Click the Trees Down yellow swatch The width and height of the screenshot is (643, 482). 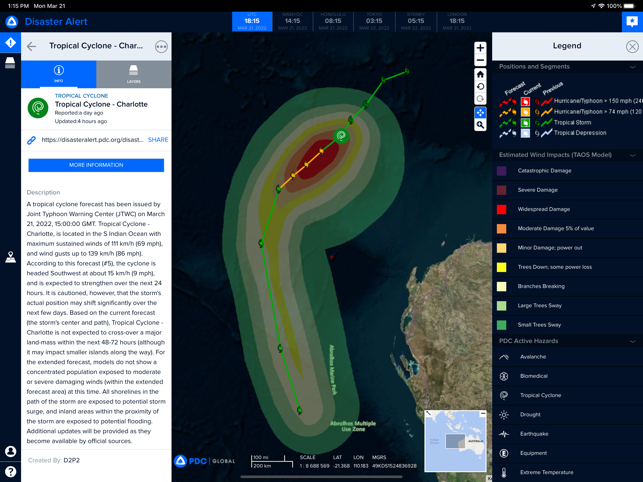[501, 267]
